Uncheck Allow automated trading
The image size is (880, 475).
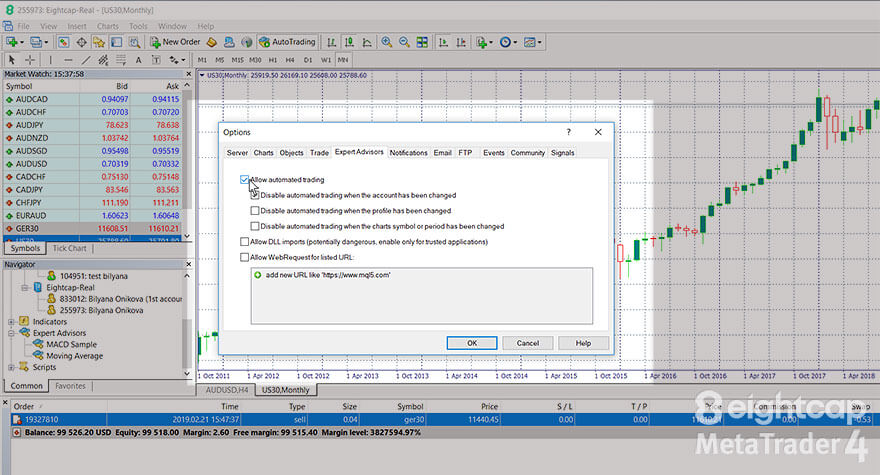click(x=244, y=180)
